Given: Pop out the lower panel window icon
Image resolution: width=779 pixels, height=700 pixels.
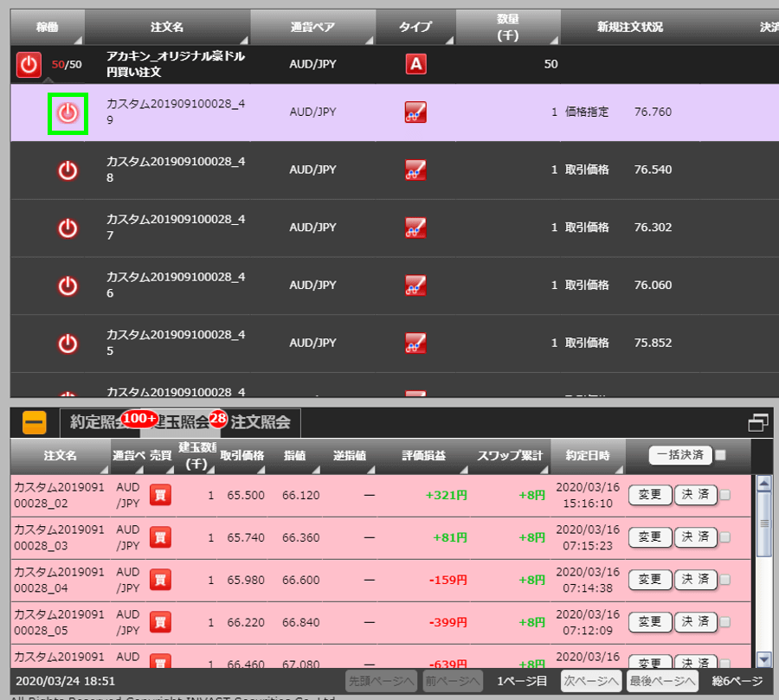Looking at the screenshot, I should tap(758, 422).
